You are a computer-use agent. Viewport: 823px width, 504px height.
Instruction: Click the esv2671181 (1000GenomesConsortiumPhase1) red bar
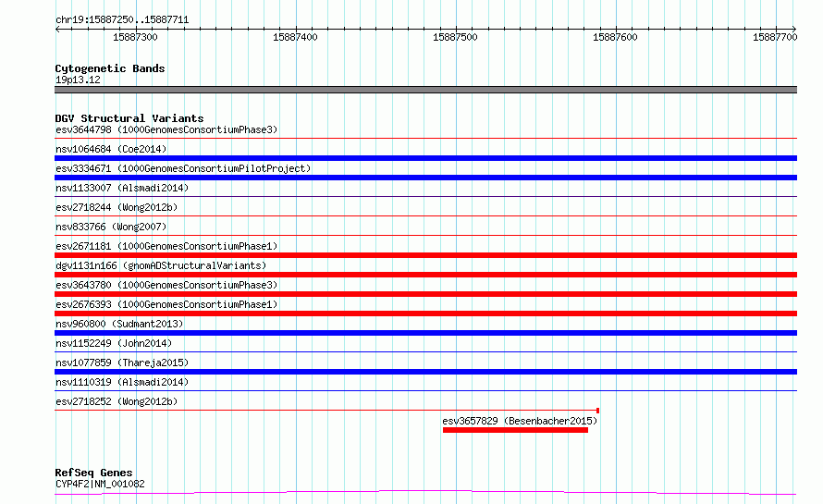(x=425, y=255)
